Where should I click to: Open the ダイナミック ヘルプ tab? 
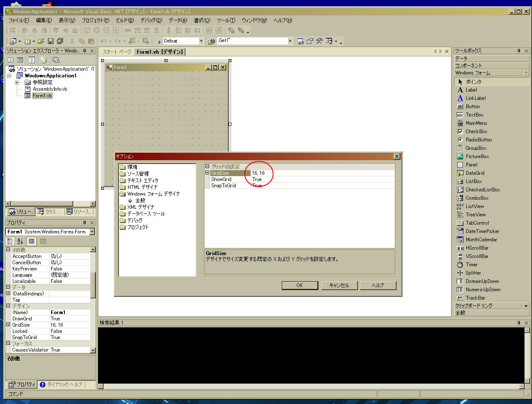pos(61,384)
